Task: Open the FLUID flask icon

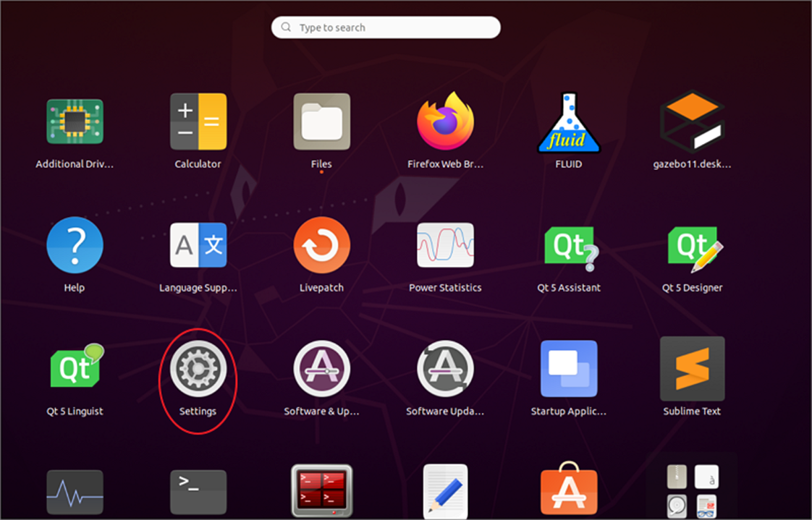Action: click(569, 123)
